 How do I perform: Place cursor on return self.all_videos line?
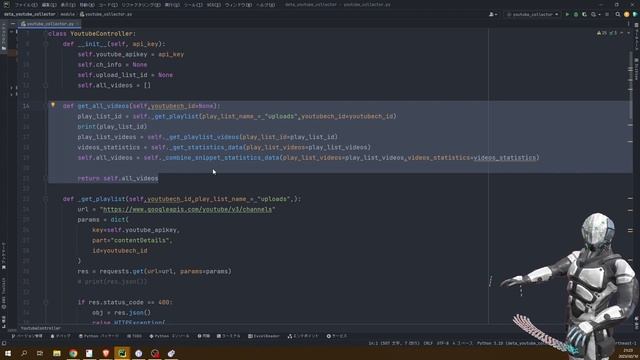pyautogui.click(x=118, y=178)
